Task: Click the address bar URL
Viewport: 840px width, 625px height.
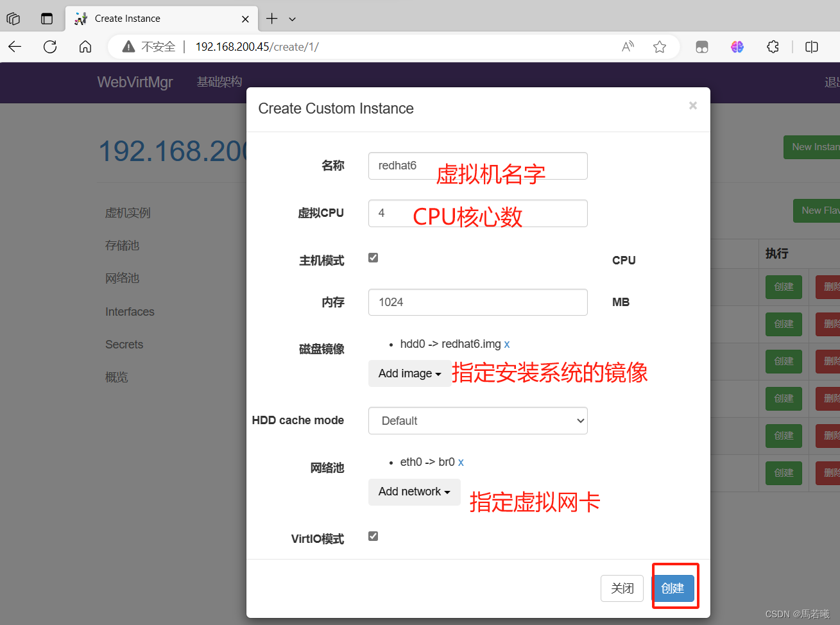Action: 257,47
